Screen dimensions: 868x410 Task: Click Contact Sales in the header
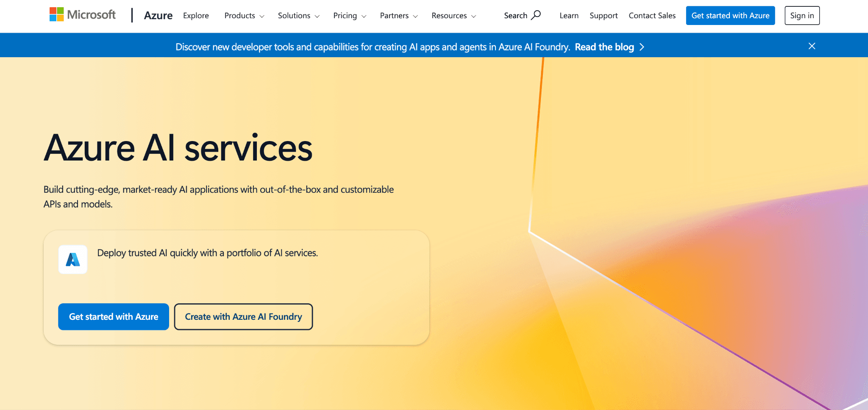coord(652,16)
